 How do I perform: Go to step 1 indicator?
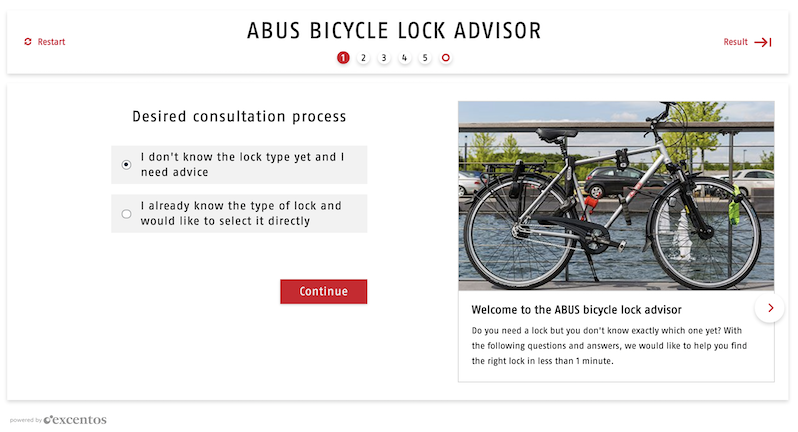[x=343, y=58]
